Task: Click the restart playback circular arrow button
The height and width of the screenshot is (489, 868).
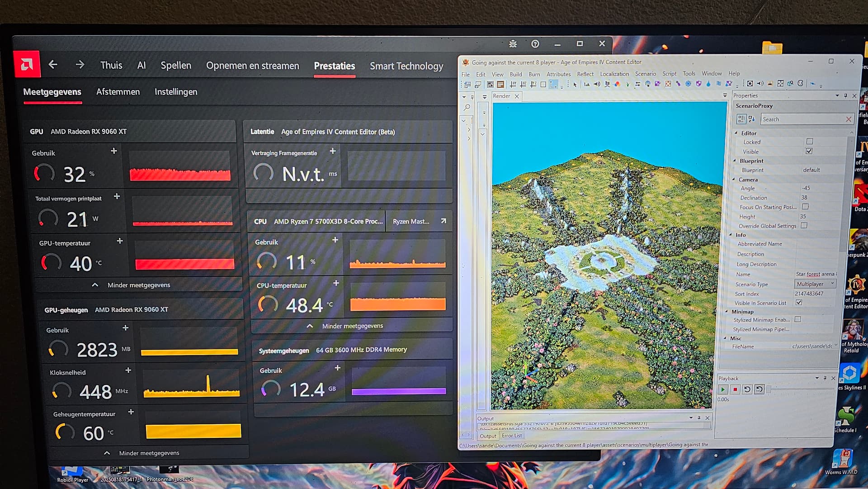Action: point(747,389)
